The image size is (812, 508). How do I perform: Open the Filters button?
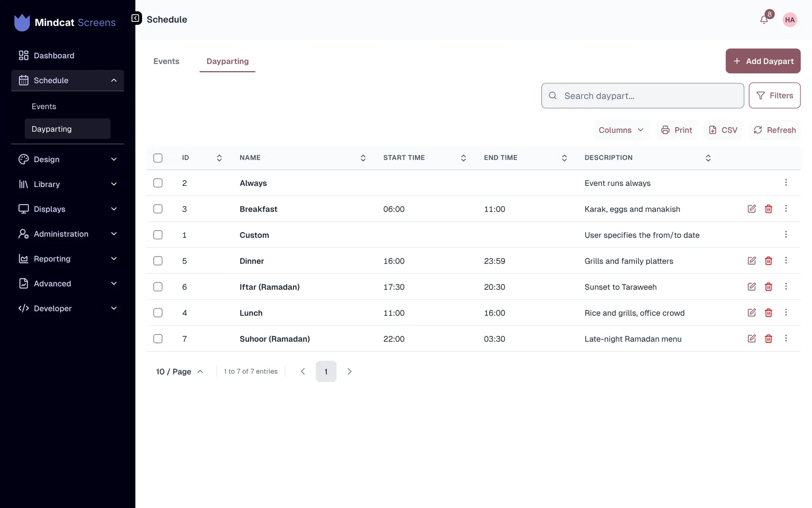(x=774, y=96)
